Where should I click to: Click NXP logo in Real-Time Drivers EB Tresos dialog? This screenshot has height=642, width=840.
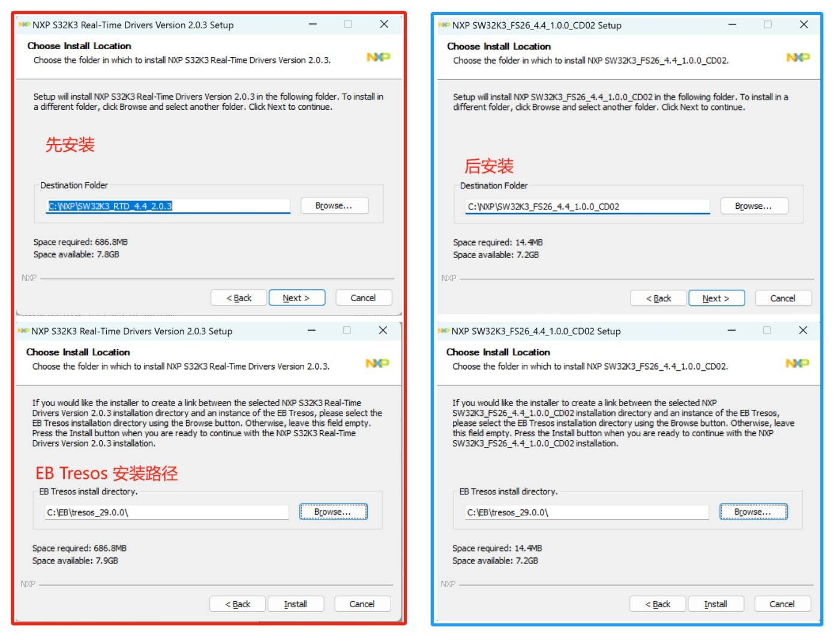pyautogui.click(x=377, y=363)
